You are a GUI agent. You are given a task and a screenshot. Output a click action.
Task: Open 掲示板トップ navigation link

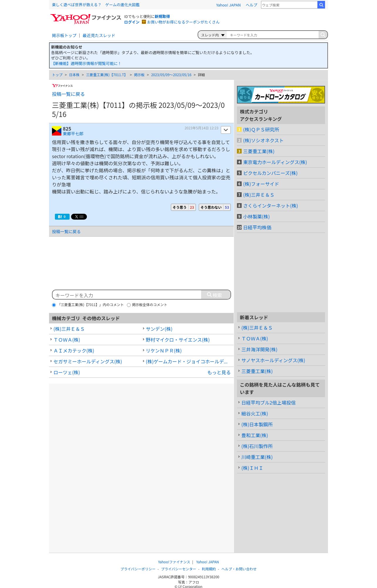[x=64, y=36]
